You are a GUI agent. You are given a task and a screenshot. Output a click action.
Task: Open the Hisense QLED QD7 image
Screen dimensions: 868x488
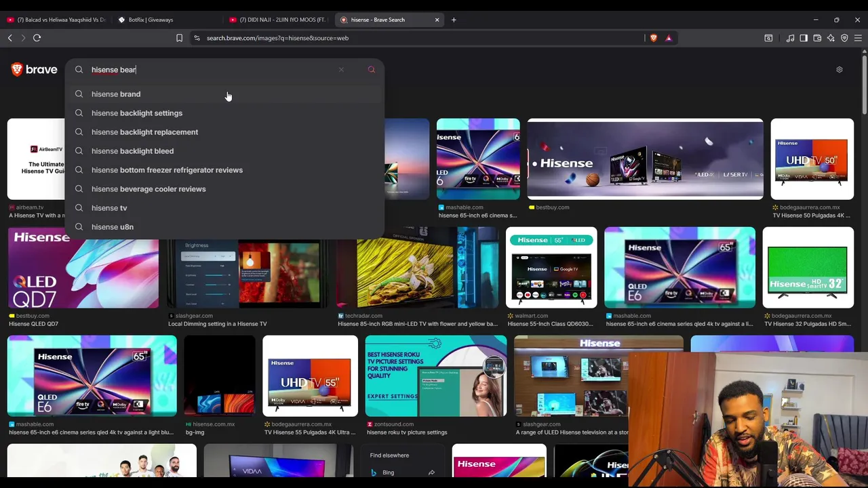83,267
